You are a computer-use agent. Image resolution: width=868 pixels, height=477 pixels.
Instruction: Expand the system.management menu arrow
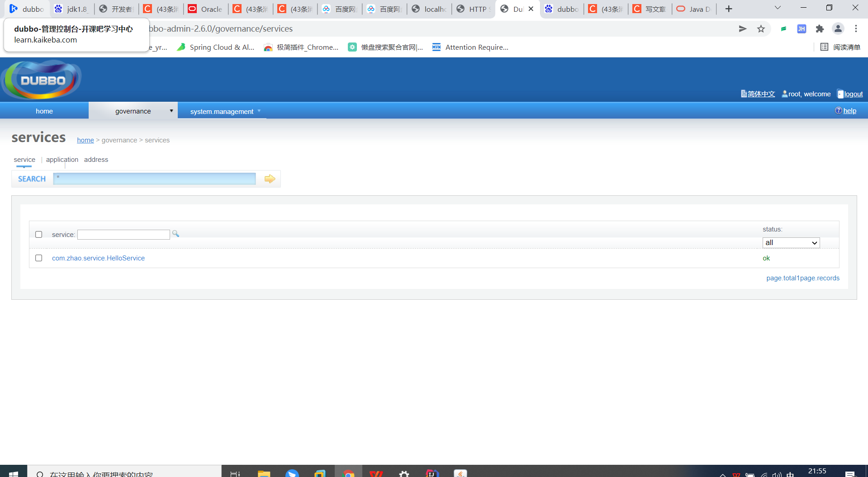pos(259,111)
